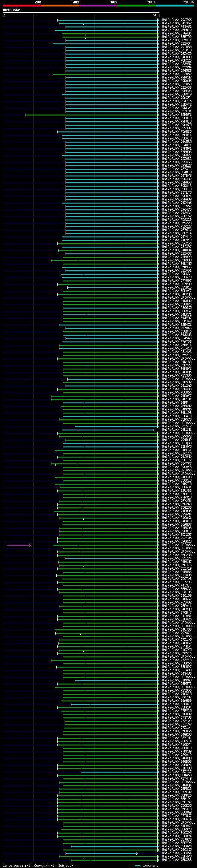Select hit label UniRef100_B6KVF9
This screenshot has height=868, width=197.
176,94
